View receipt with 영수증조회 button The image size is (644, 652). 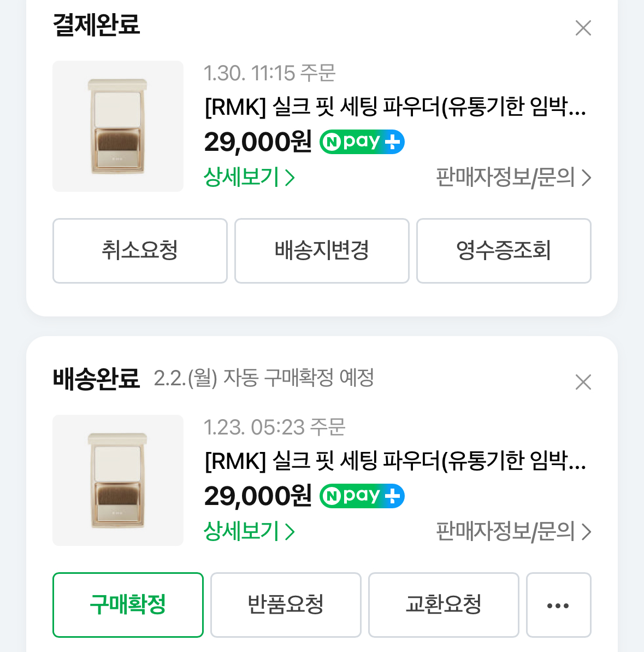(x=504, y=251)
